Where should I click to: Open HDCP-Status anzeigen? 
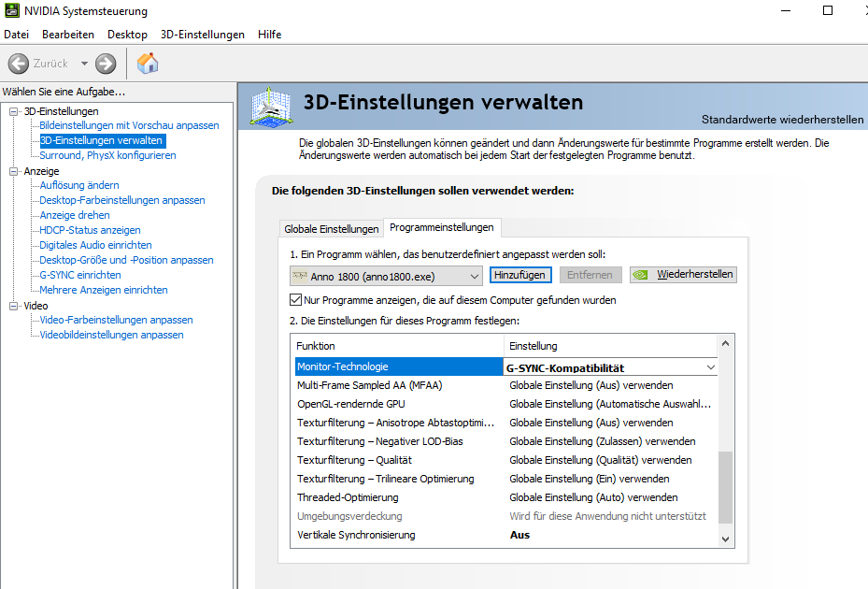[90, 230]
